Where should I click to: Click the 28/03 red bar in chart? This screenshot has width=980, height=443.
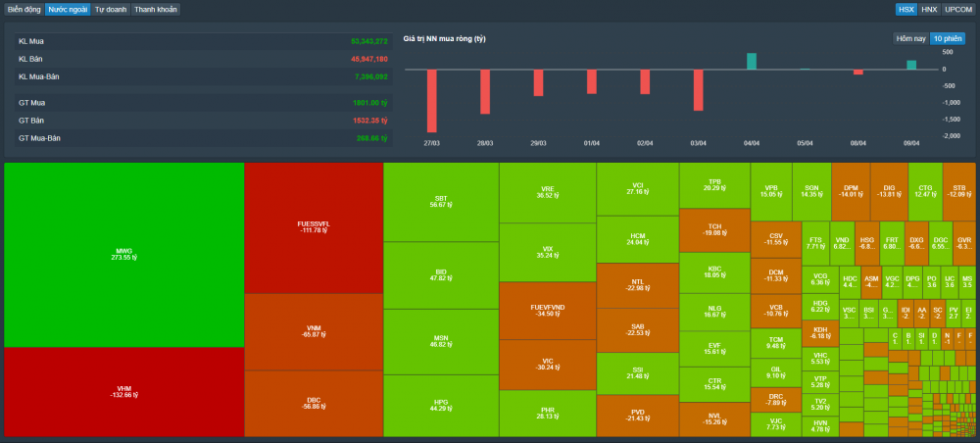tap(485, 92)
